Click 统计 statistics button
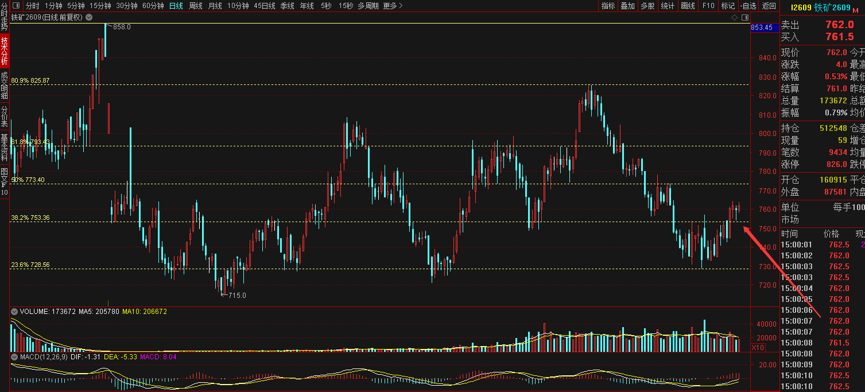The height and width of the screenshot is (392, 865). point(668,6)
